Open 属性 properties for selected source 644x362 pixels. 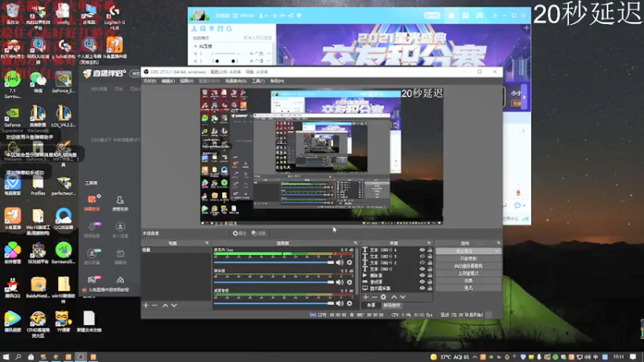pyautogui.click(x=239, y=233)
